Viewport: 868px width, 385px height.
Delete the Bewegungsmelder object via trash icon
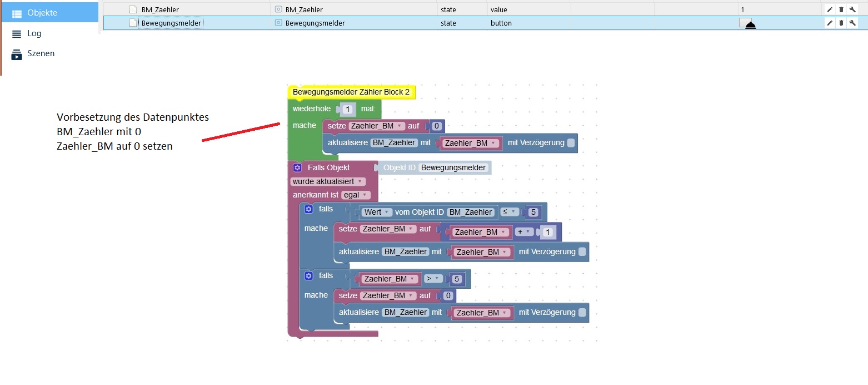pos(841,23)
